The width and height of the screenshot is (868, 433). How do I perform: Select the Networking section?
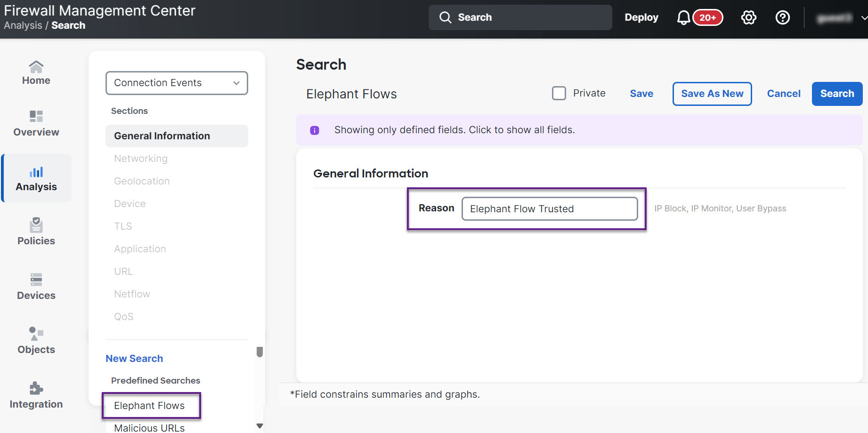[141, 159]
